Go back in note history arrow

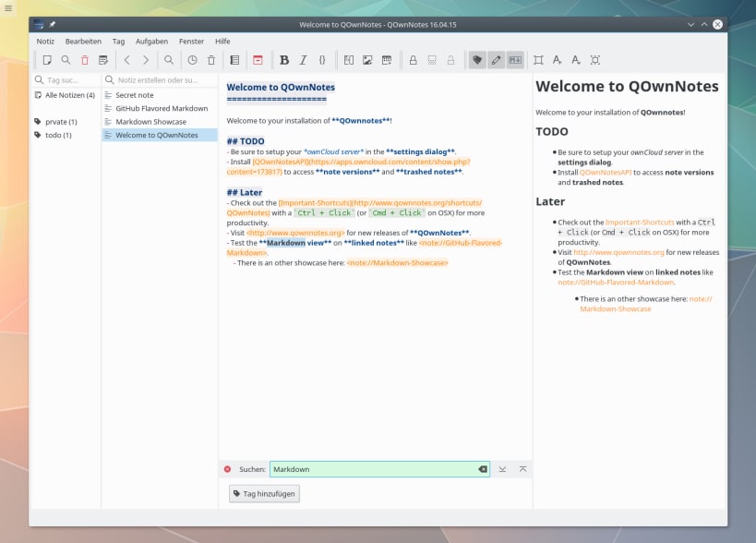click(126, 60)
